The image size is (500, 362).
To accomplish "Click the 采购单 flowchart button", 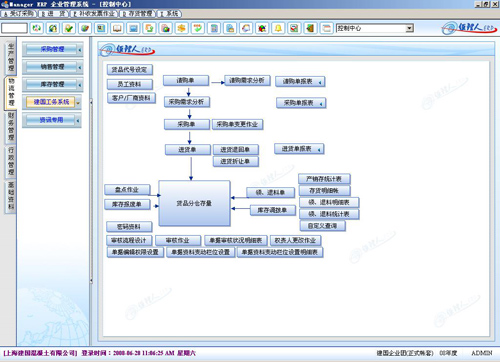I will tap(187, 124).
